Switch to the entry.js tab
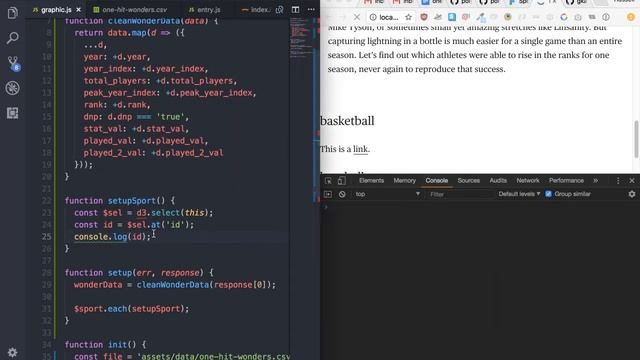640x360 pixels. pos(209,9)
